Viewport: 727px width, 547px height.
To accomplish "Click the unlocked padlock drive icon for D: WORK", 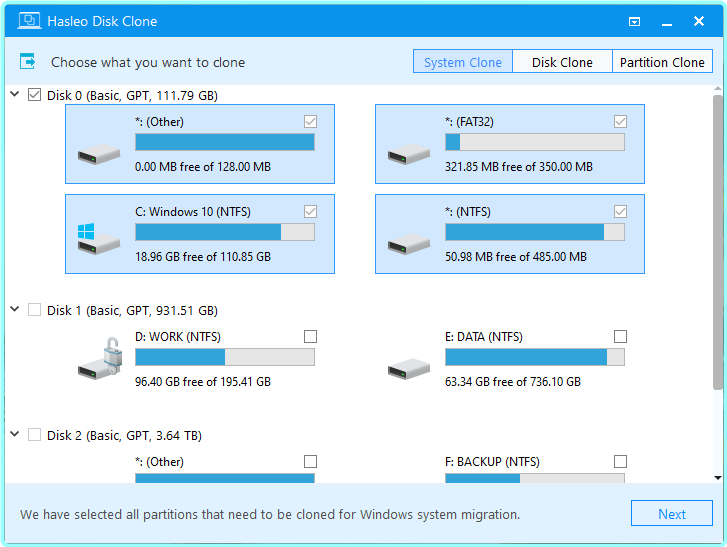I will [98, 359].
